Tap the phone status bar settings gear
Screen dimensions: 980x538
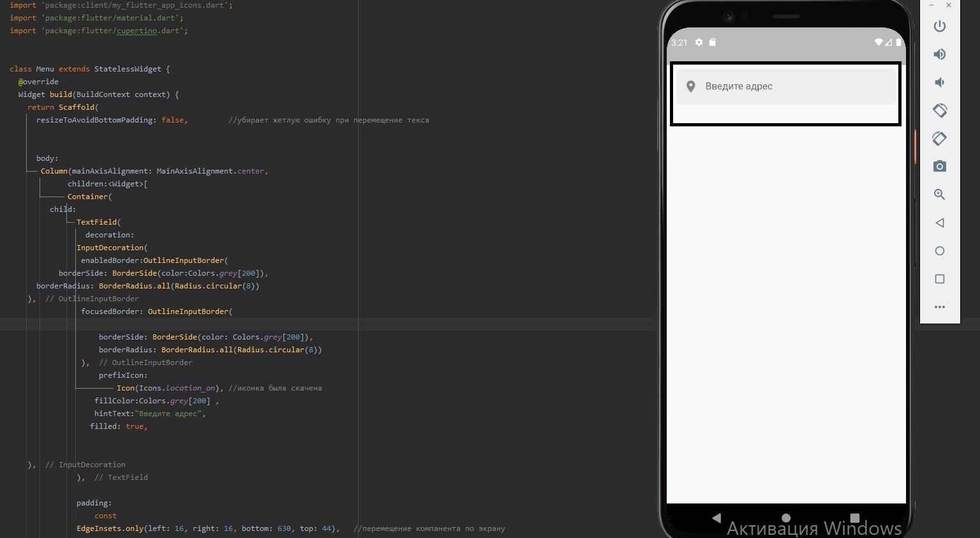point(699,42)
